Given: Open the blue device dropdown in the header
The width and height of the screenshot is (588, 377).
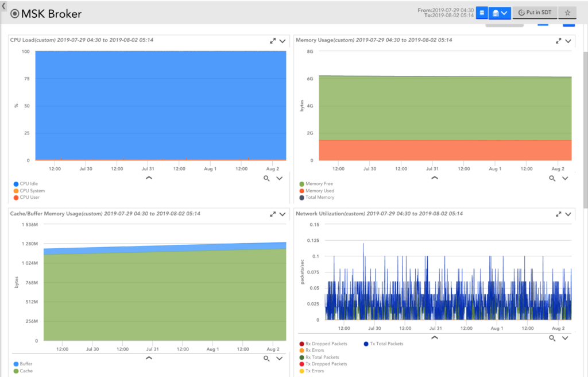Looking at the screenshot, I should click(x=499, y=12).
